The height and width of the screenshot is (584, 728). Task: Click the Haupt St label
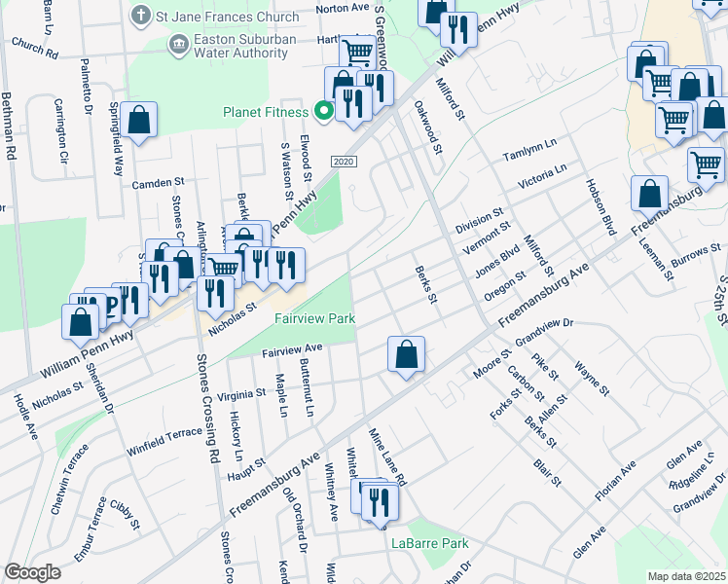pos(246,469)
